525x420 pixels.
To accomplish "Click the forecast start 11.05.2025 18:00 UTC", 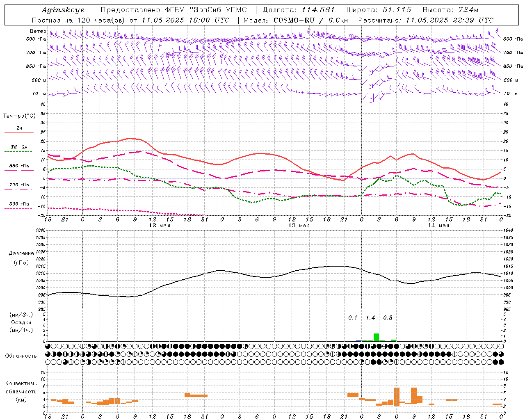I will 185,20.
